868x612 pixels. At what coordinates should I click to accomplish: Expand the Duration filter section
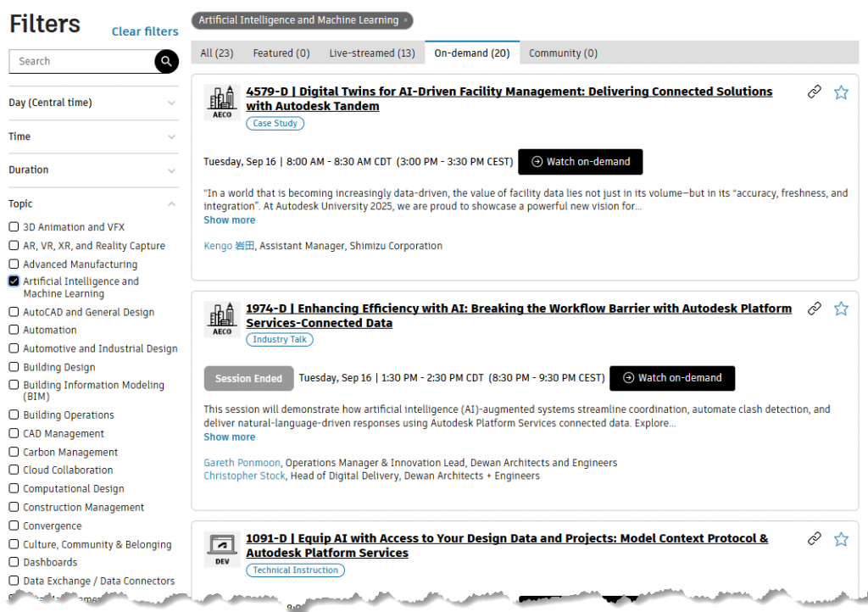pos(93,170)
